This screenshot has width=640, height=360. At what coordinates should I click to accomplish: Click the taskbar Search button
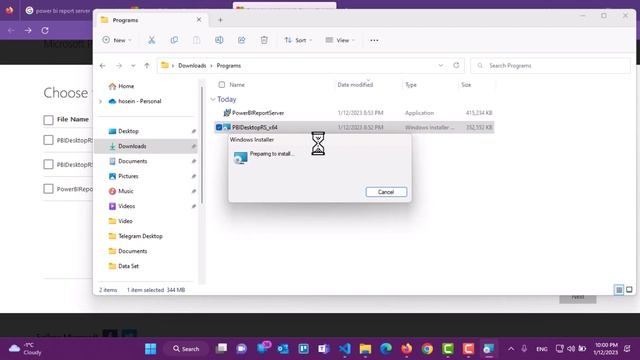coord(186,349)
